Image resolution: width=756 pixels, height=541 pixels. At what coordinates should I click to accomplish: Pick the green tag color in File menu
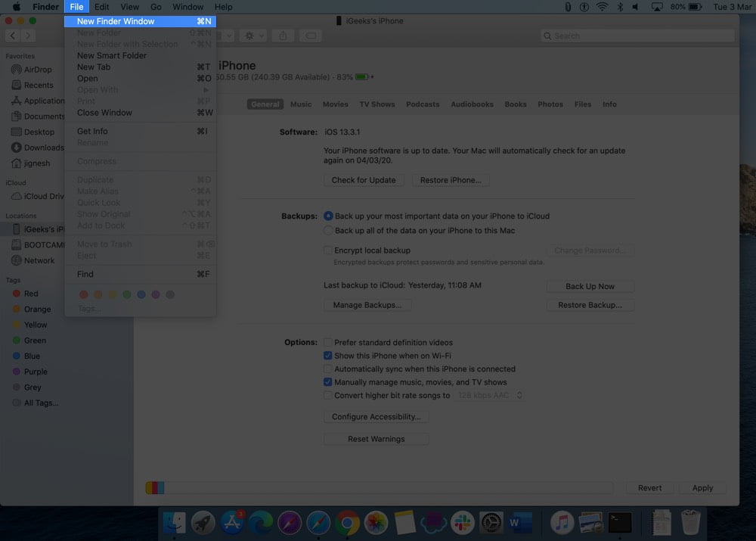(x=127, y=294)
